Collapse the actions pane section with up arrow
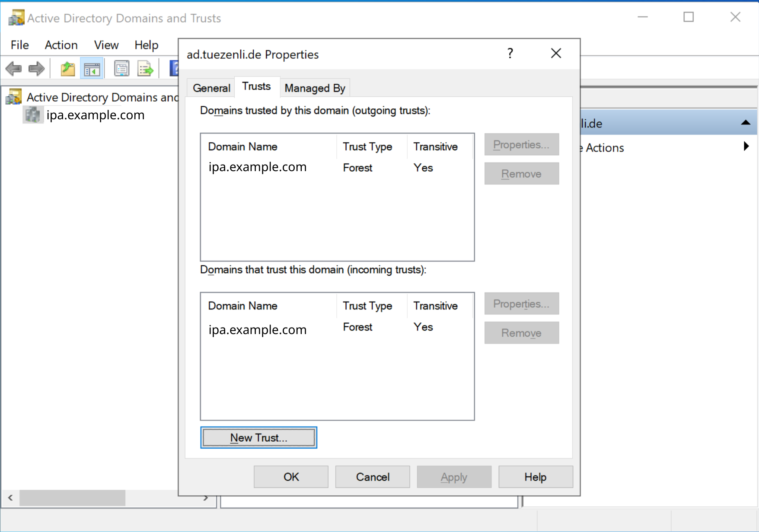The height and width of the screenshot is (532, 759). coord(745,123)
